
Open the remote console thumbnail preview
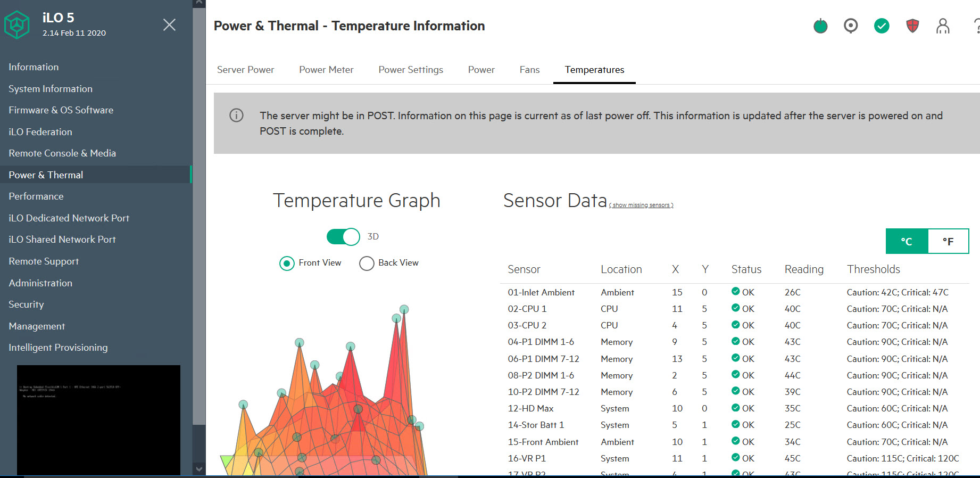(x=98, y=419)
